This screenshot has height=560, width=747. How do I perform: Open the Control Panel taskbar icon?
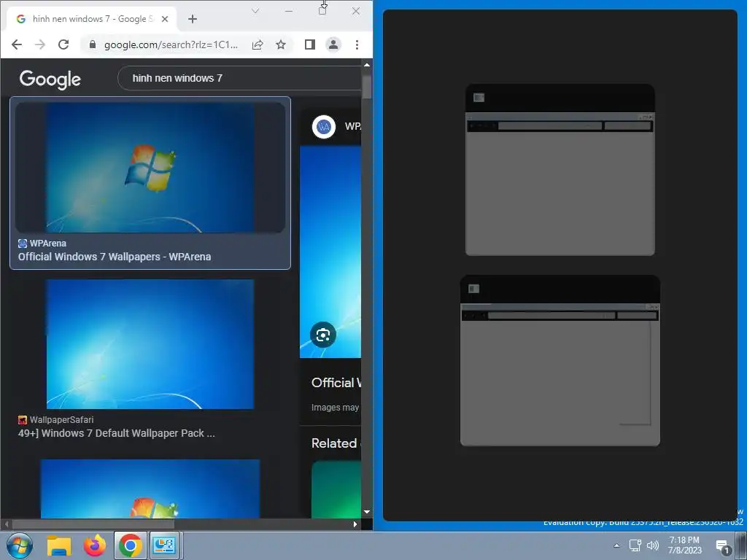(164, 545)
